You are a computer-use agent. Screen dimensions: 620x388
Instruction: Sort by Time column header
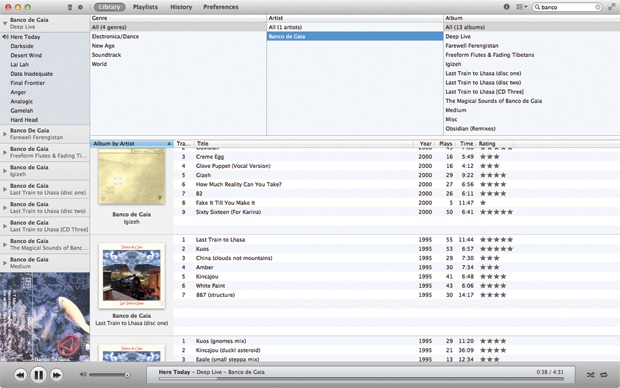tap(466, 144)
